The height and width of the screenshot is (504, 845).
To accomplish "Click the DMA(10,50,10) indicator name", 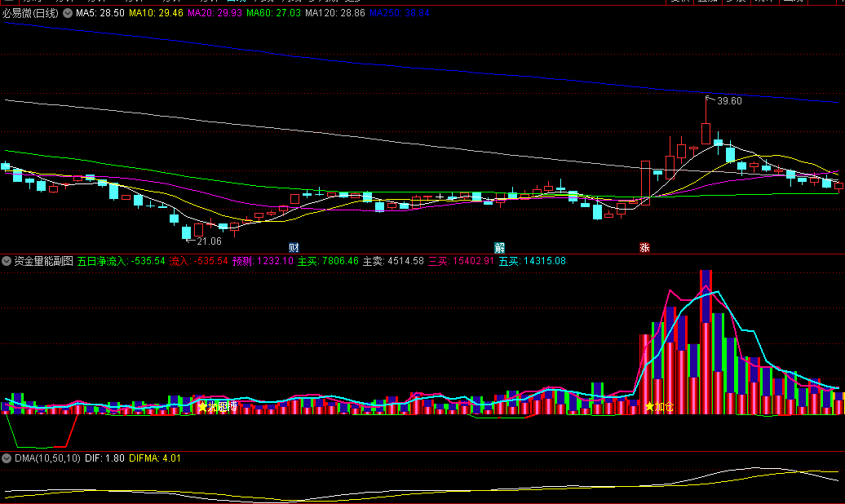I will (x=47, y=458).
